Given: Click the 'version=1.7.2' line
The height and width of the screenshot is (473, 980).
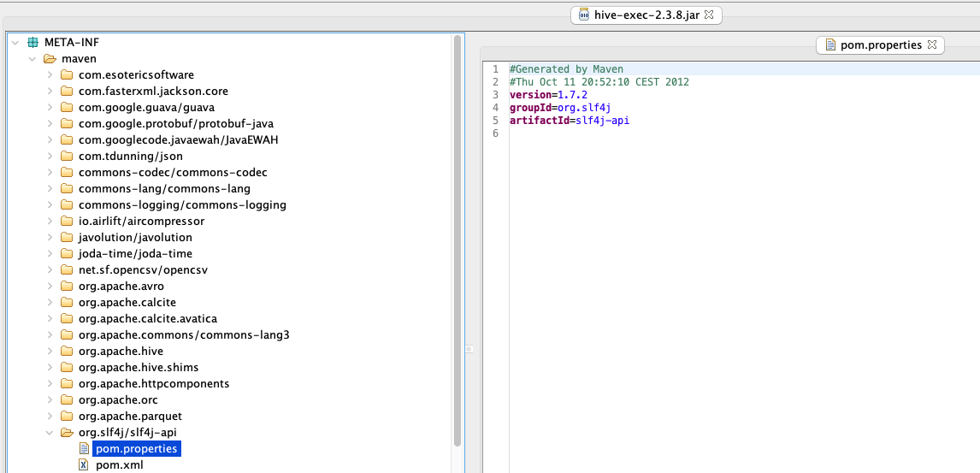Looking at the screenshot, I should tap(549, 95).
